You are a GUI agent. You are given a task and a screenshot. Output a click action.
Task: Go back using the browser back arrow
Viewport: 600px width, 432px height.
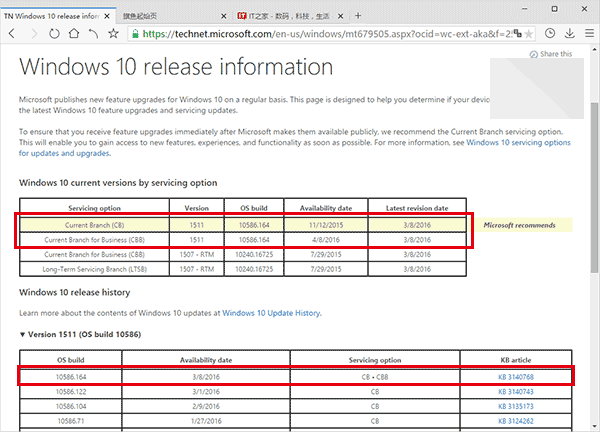pos(12,34)
